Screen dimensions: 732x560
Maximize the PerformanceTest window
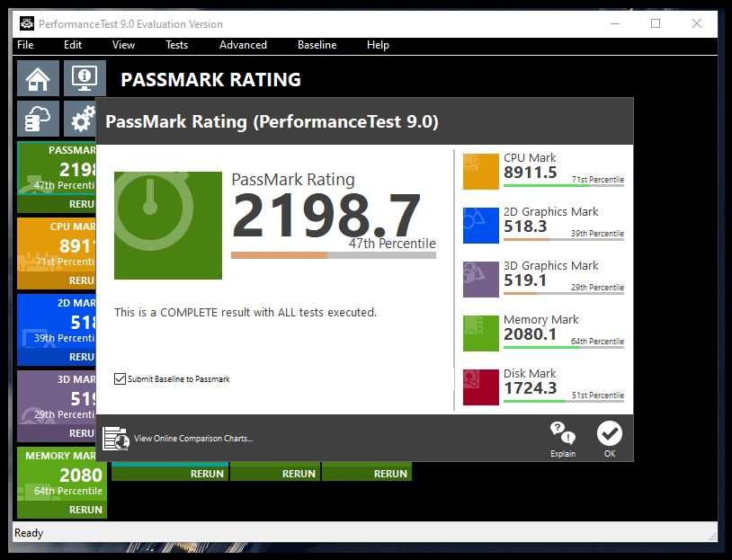656,23
